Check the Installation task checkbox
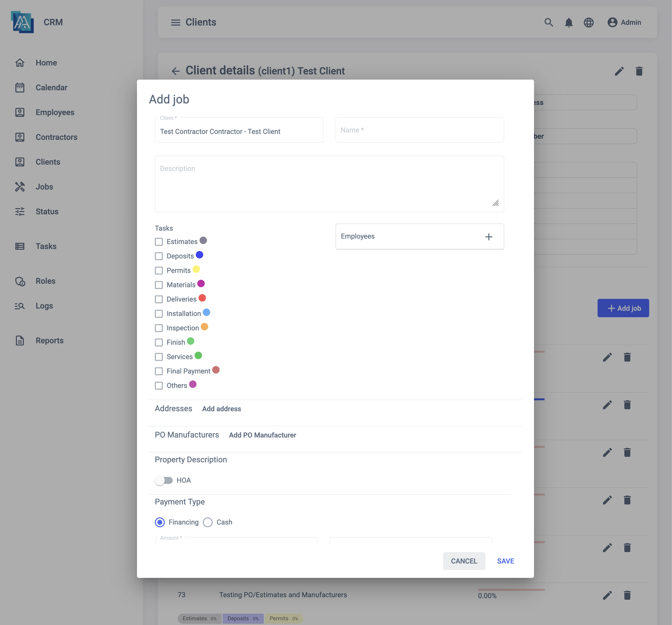This screenshot has width=672, height=625. click(x=159, y=313)
